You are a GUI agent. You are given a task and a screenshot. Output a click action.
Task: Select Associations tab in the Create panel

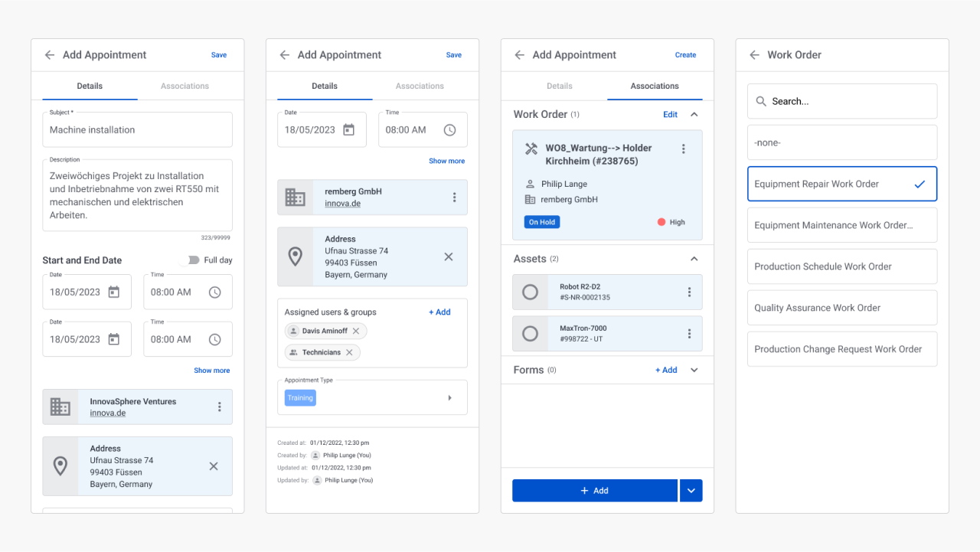pos(655,86)
